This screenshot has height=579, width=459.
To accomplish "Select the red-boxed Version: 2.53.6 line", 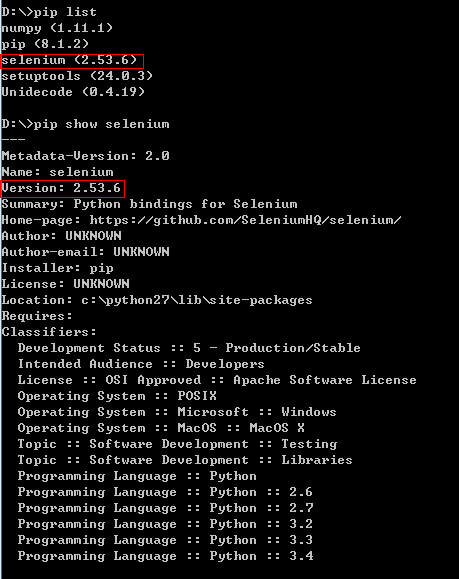I will [63, 189].
